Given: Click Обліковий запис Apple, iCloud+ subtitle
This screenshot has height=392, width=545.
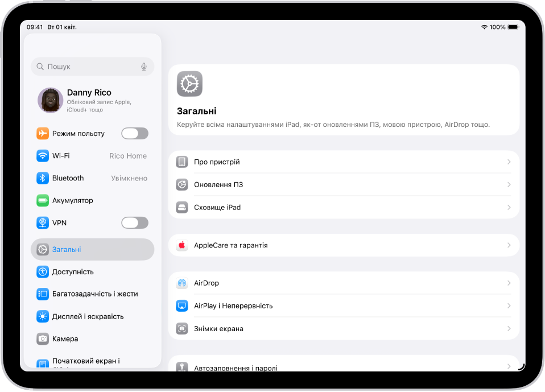Looking at the screenshot, I should pos(99,106).
